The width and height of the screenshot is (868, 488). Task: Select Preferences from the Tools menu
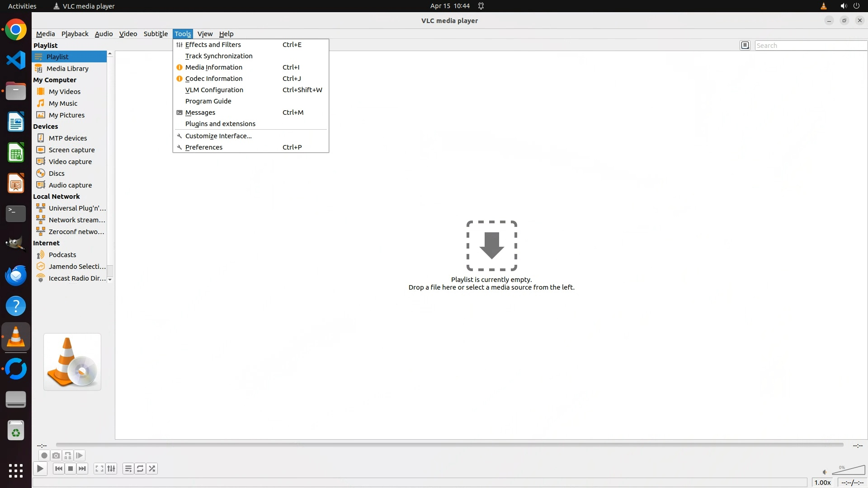pos(204,147)
